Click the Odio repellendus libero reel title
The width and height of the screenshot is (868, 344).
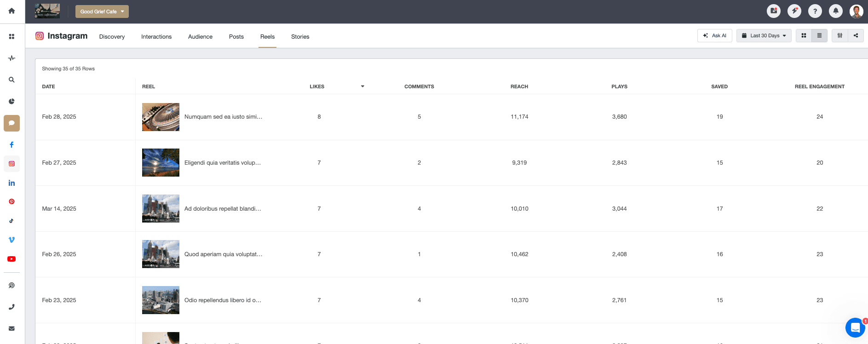point(223,300)
